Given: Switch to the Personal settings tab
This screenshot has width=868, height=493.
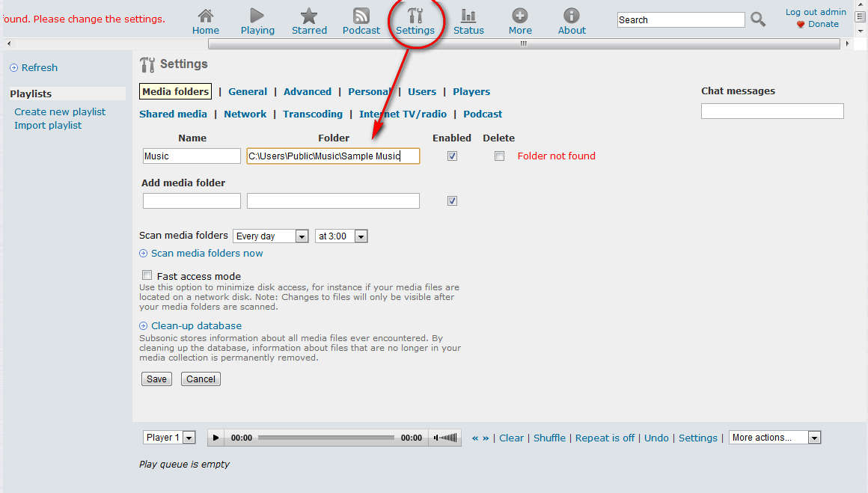Looking at the screenshot, I should click(x=369, y=92).
